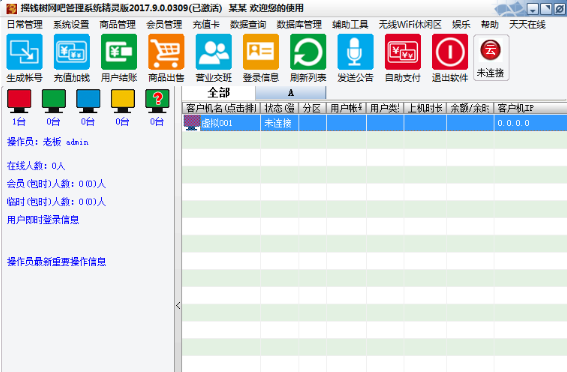Select the 虚拟001 client row name
The width and height of the screenshot is (567, 372).
217,123
